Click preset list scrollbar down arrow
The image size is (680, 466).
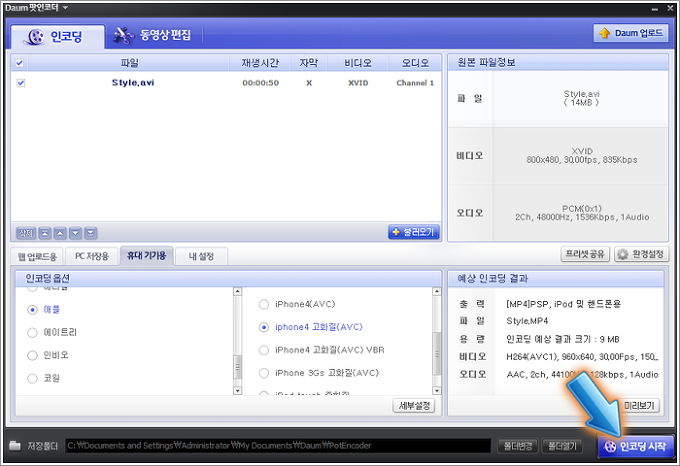(x=437, y=390)
